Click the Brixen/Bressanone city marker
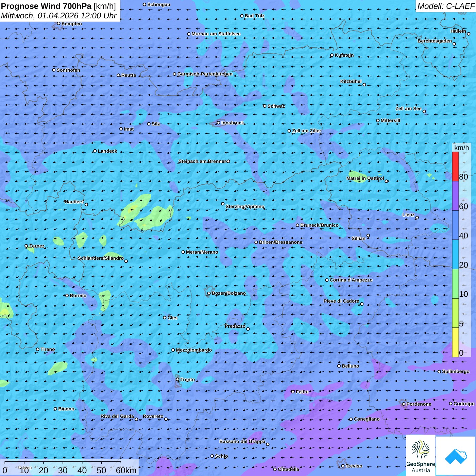 (x=256, y=242)
